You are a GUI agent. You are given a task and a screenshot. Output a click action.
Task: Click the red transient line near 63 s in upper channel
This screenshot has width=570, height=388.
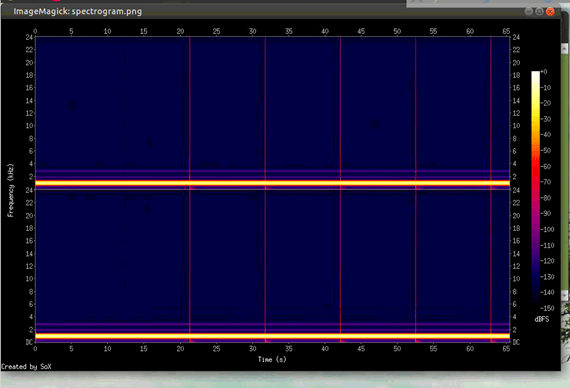(491, 109)
